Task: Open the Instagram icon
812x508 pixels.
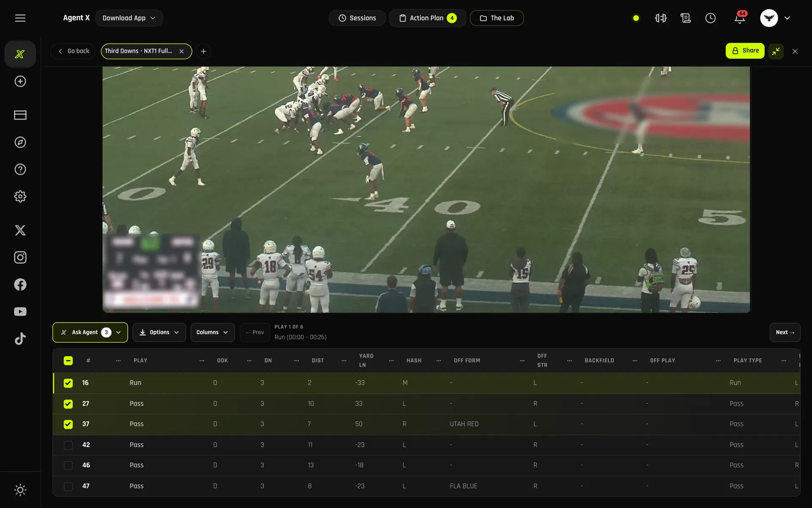Action: 20,257
